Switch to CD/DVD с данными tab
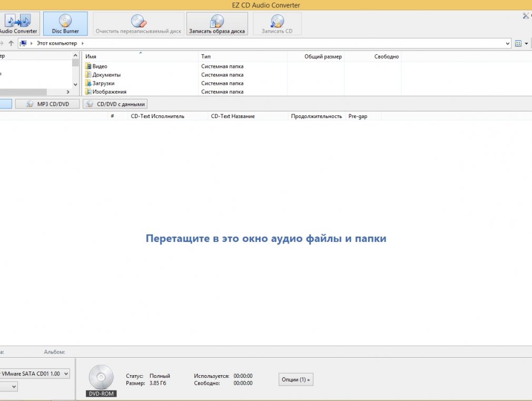 pos(115,104)
